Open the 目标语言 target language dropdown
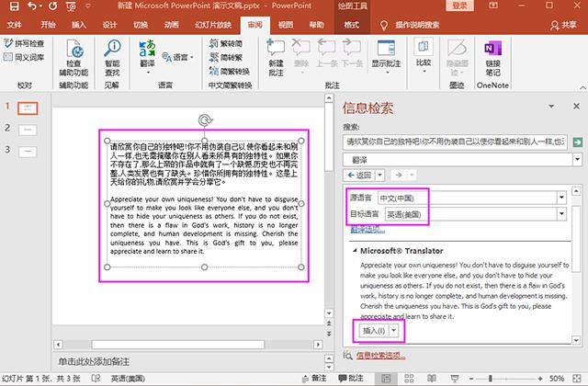The width and height of the screenshot is (588, 386). (x=561, y=214)
